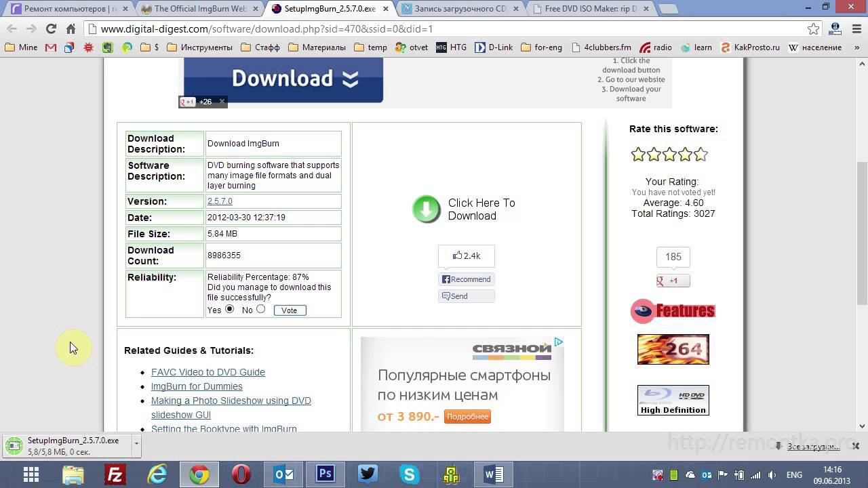Click the Vote button
Viewport: 868px width, 488px height.
(290, 310)
